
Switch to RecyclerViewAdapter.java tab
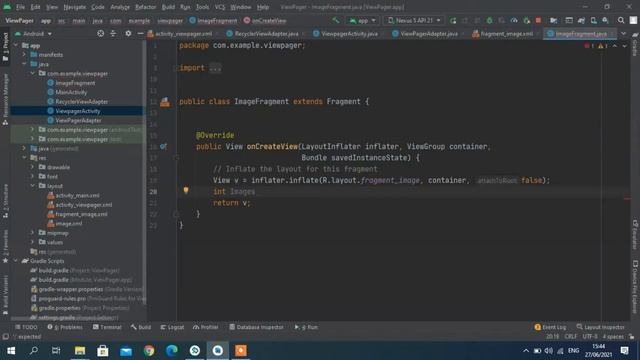coord(263,33)
